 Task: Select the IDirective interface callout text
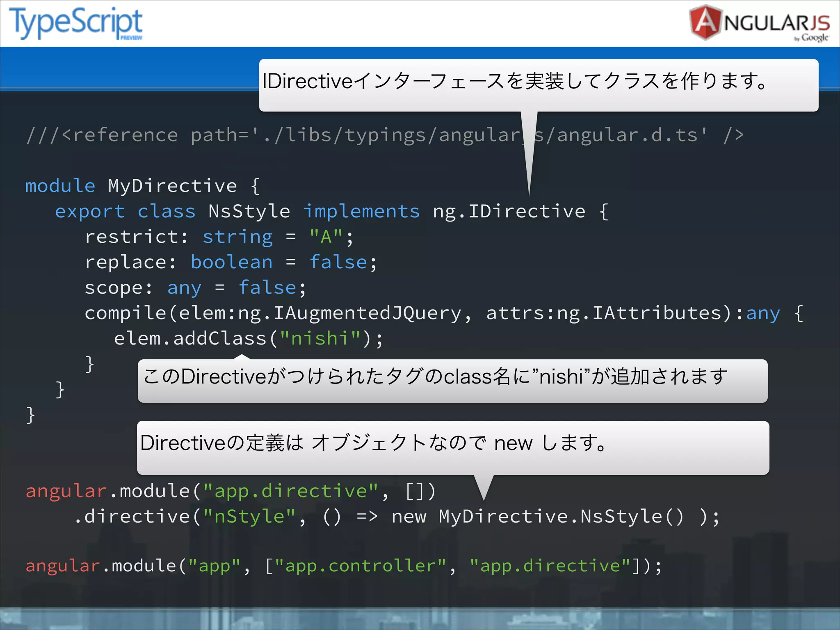coord(515,81)
